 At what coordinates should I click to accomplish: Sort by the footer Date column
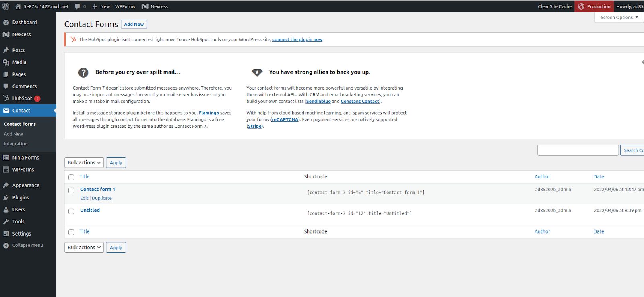point(599,231)
